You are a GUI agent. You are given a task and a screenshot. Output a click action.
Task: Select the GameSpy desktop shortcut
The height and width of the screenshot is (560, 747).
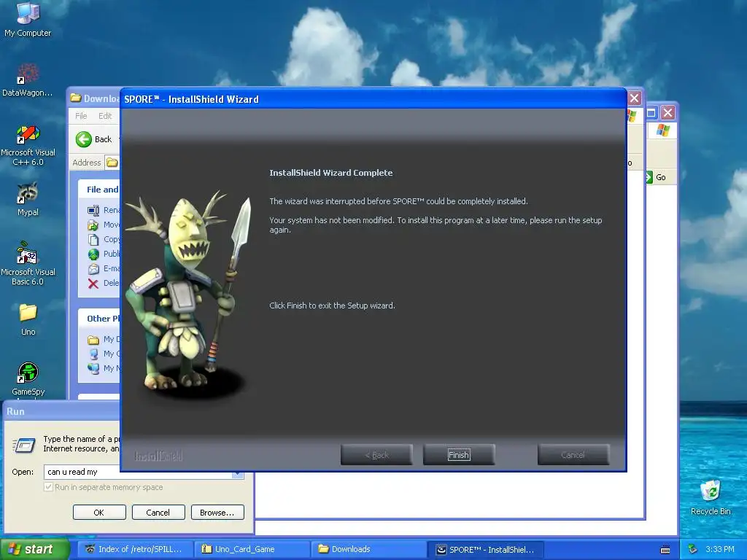point(28,379)
